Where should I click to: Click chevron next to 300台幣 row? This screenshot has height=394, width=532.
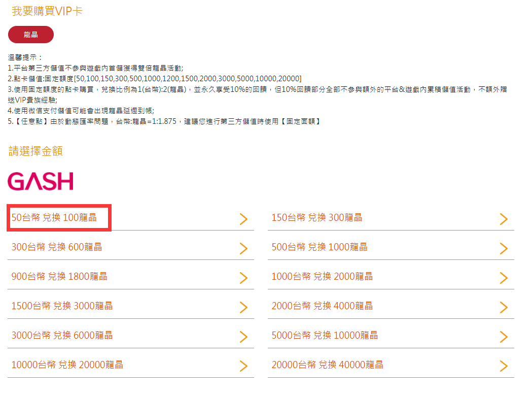click(243, 248)
